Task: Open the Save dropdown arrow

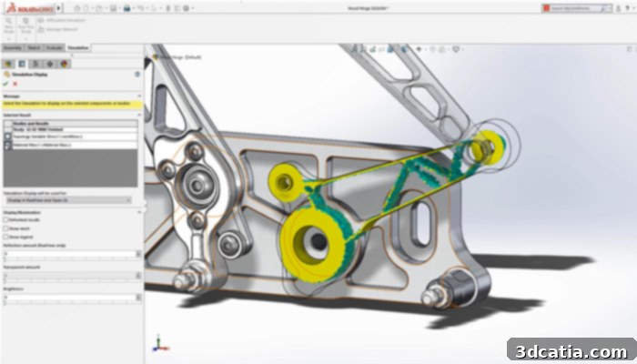Action: click(119, 7)
